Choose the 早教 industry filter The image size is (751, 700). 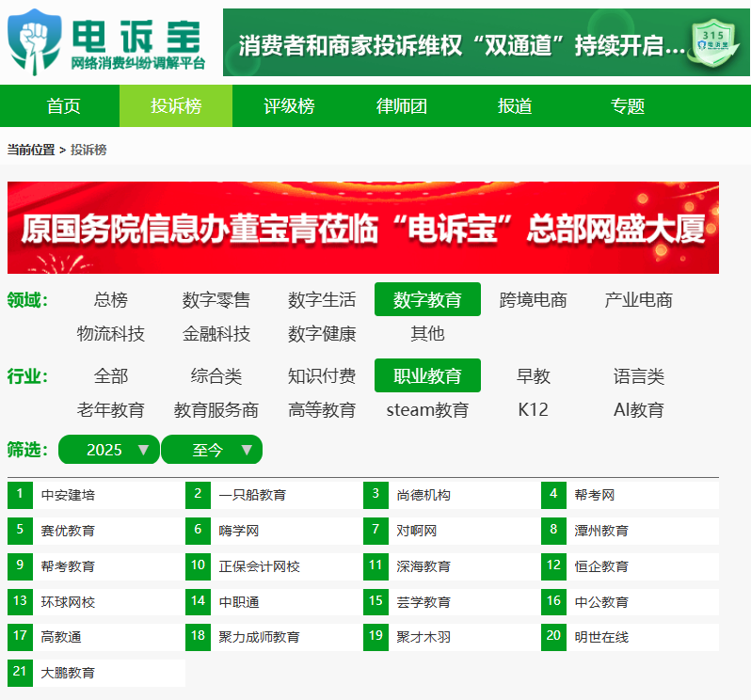(533, 375)
